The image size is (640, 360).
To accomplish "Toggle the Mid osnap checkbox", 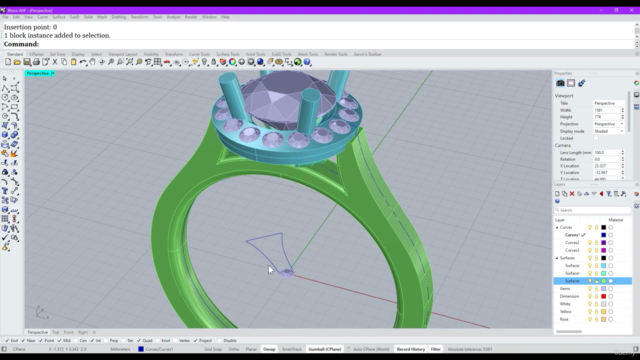I will 60,340.
